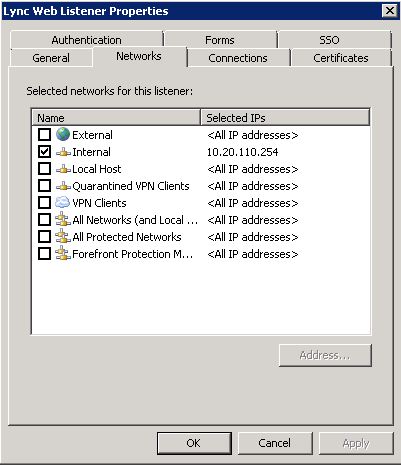Click the All Networks network set icon

63,219
